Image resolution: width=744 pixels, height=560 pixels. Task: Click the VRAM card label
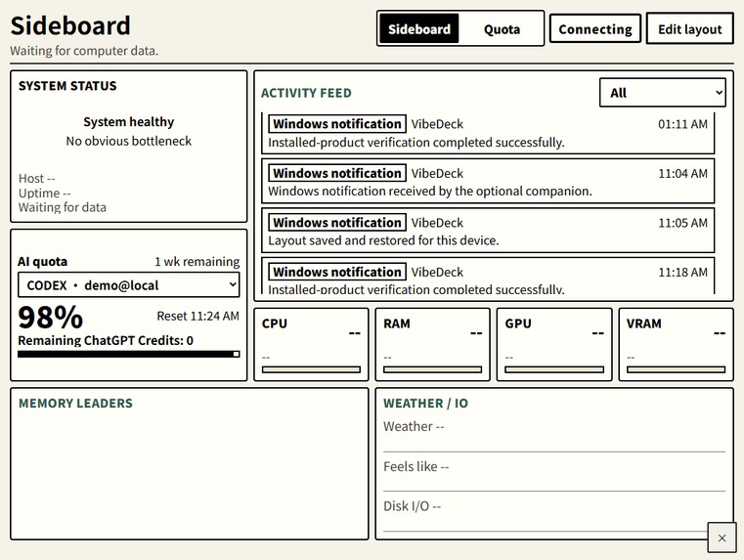(644, 323)
